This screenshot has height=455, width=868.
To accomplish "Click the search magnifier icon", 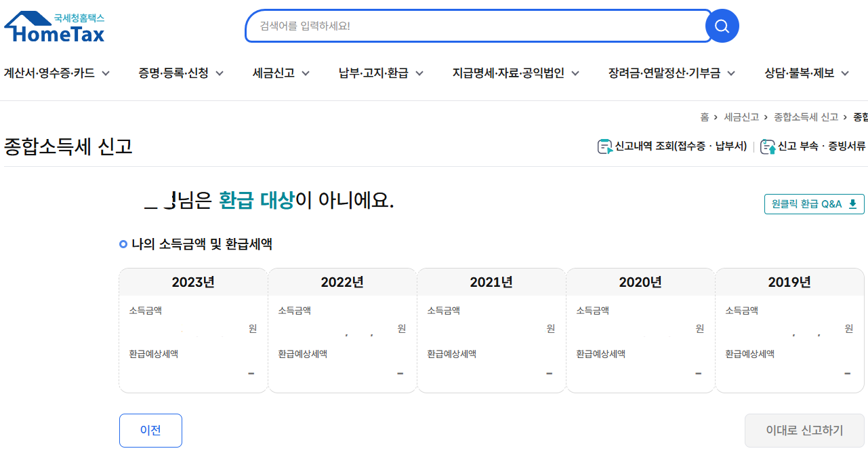I will 721,26.
